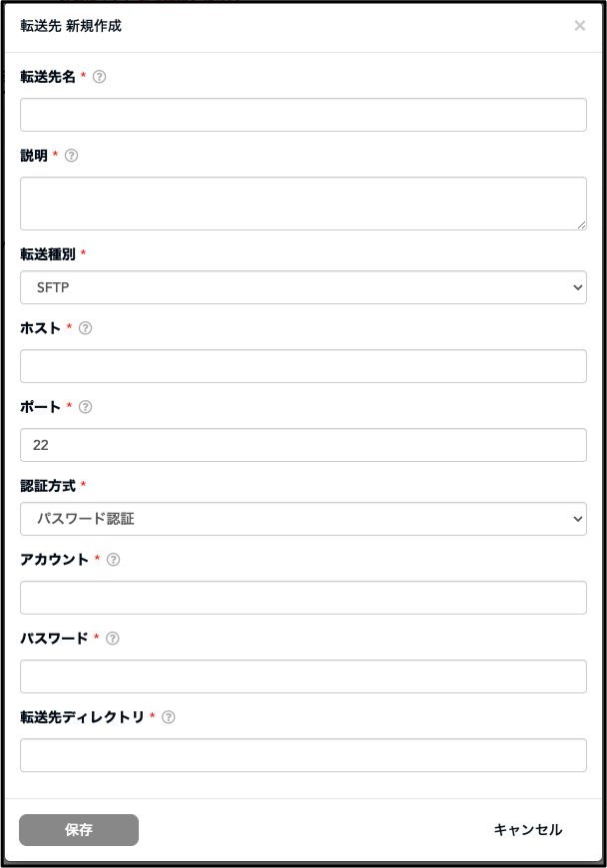The height and width of the screenshot is (868, 607).
Task: Click help icon next to パスワード
Action: (x=113, y=639)
